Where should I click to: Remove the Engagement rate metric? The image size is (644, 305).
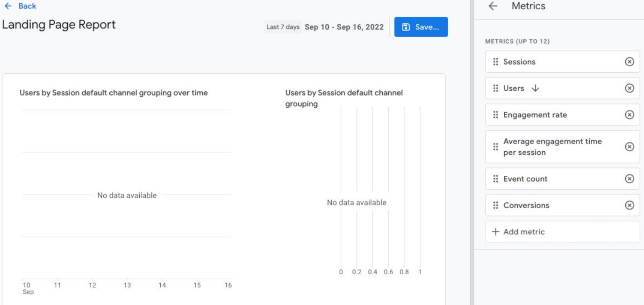(629, 115)
